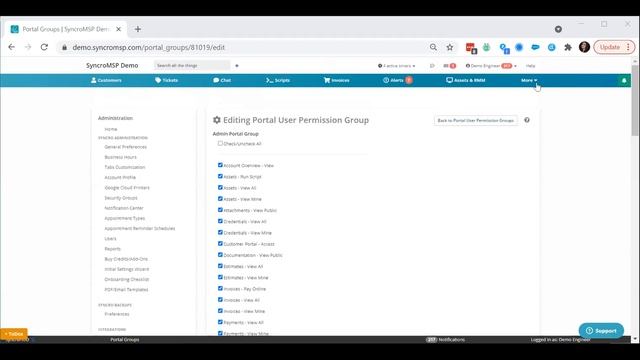Screen dimensions: 640x360
Task: Open Appointment Types in admin sidebar
Action: pyautogui.click(x=124, y=218)
